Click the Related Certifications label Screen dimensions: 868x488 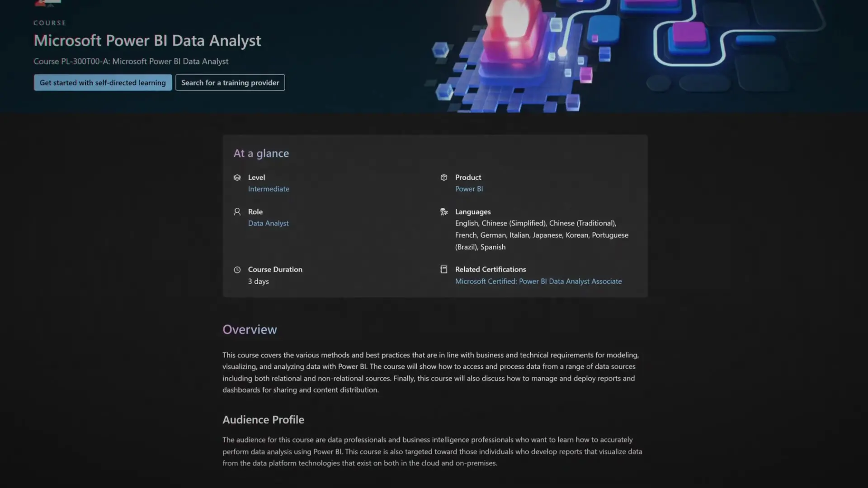pyautogui.click(x=491, y=269)
